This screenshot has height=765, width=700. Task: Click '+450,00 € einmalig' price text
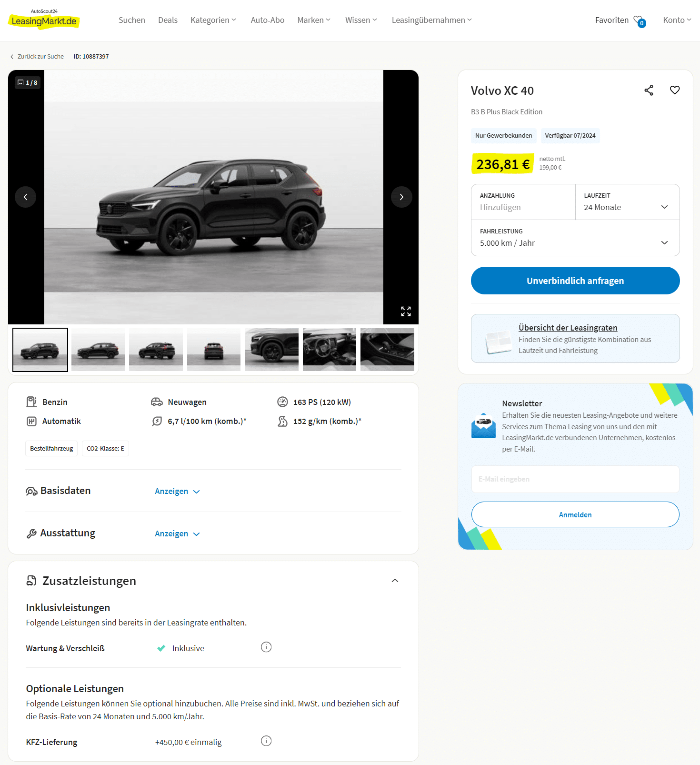point(188,742)
